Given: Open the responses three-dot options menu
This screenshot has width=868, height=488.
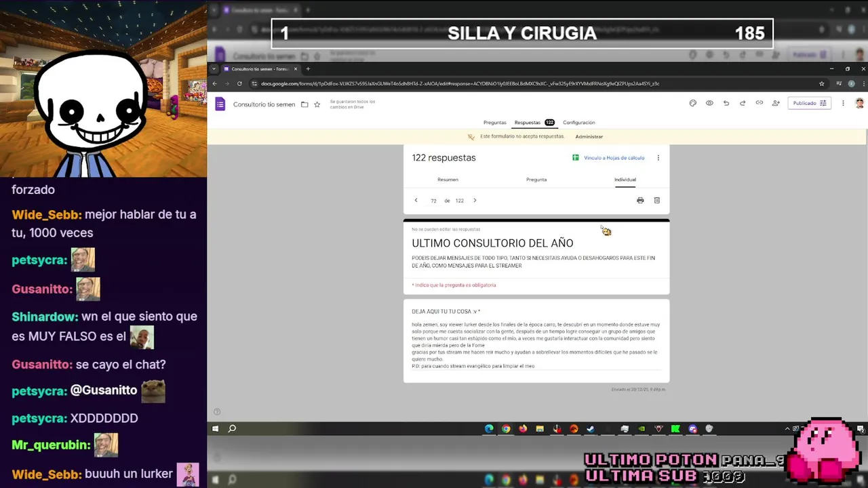Looking at the screenshot, I should [658, 158].
